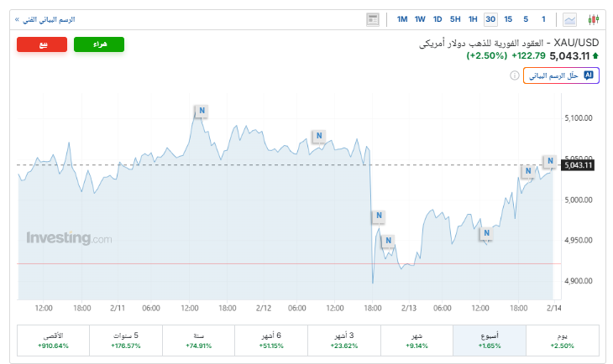
Task: Click the green Buy button
Action: (x=99, y=45)
